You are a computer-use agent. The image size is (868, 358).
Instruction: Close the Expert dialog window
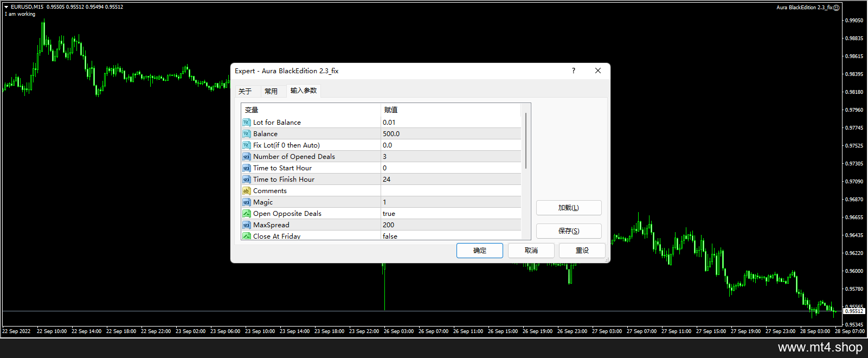(598, 71)
